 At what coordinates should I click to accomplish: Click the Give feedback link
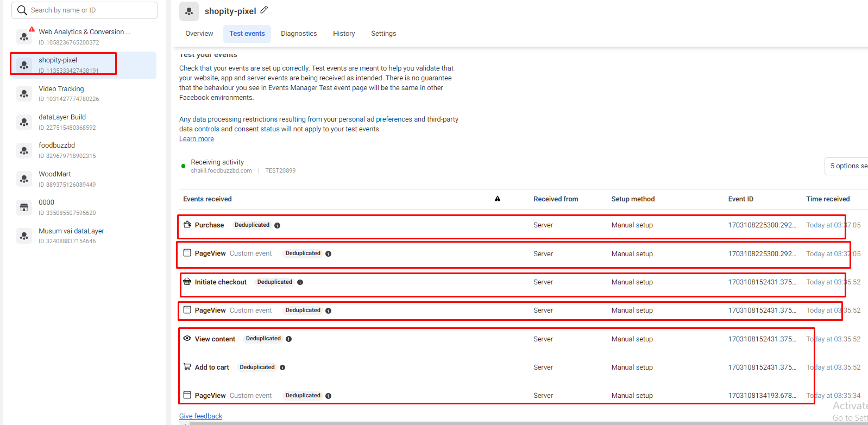[200, 416]
